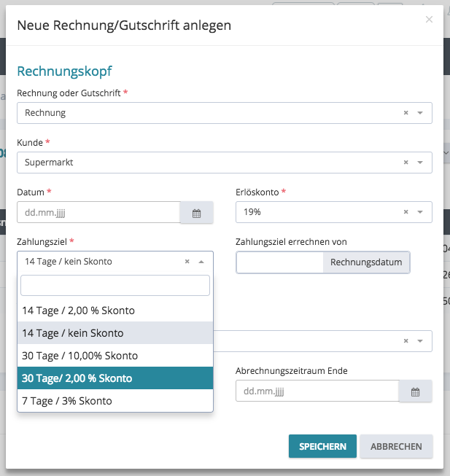Clear the Erlöskonto 19% selection
This screenshot has width=450, height=476.
[406, 212]
